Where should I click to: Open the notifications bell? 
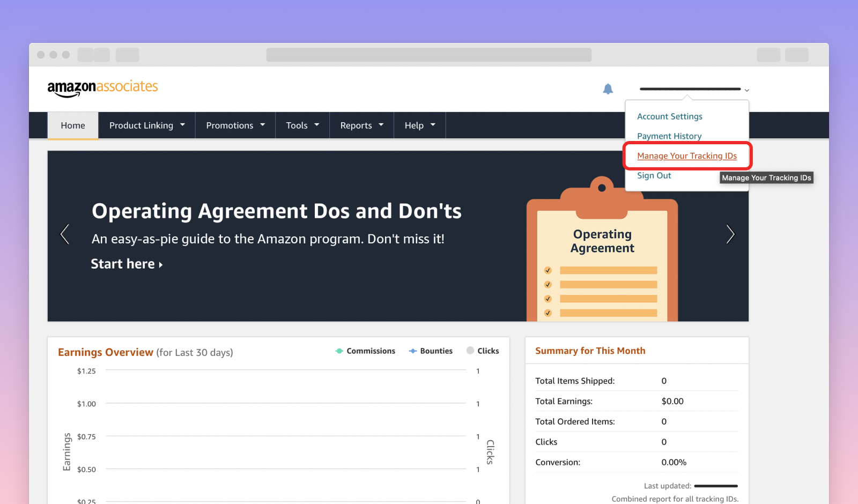click(x=608, y=89)
